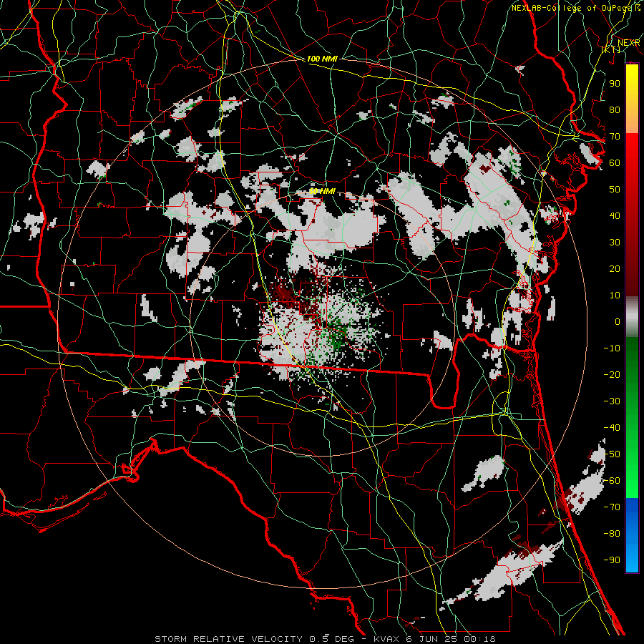Click the 30 value on the velocity scale
This screenshot has height=644, width=644.
(x=615, y=243)
